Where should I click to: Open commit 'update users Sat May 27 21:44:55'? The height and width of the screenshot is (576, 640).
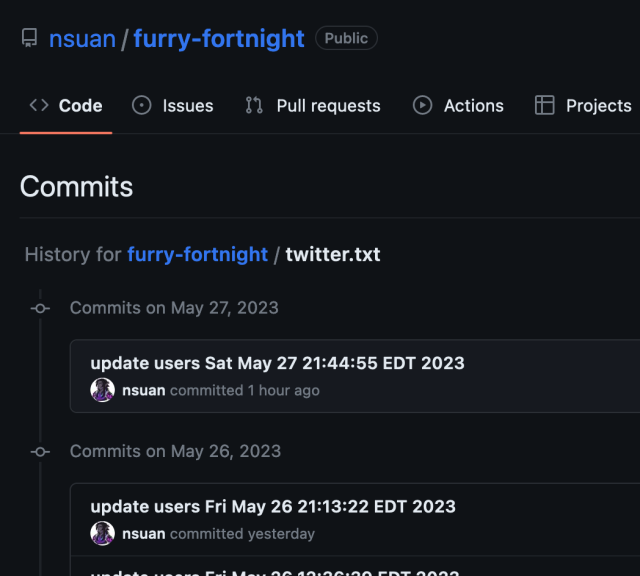277,363
